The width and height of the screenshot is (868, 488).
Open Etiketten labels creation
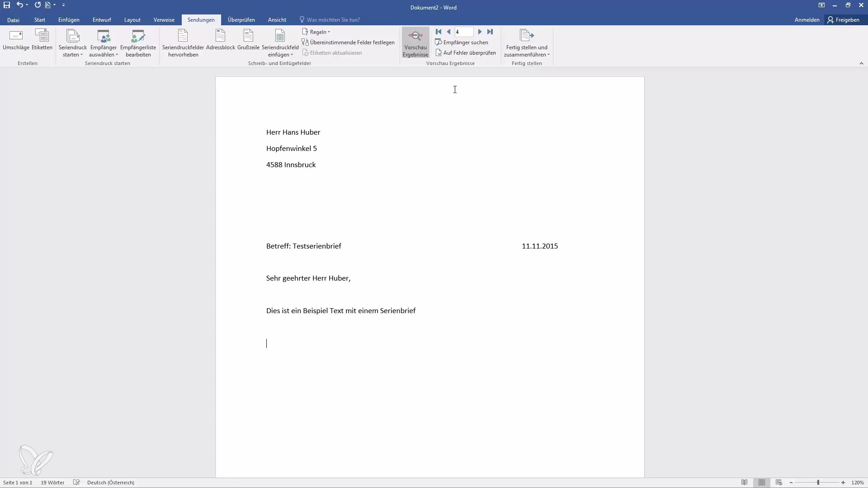(42, 40)
